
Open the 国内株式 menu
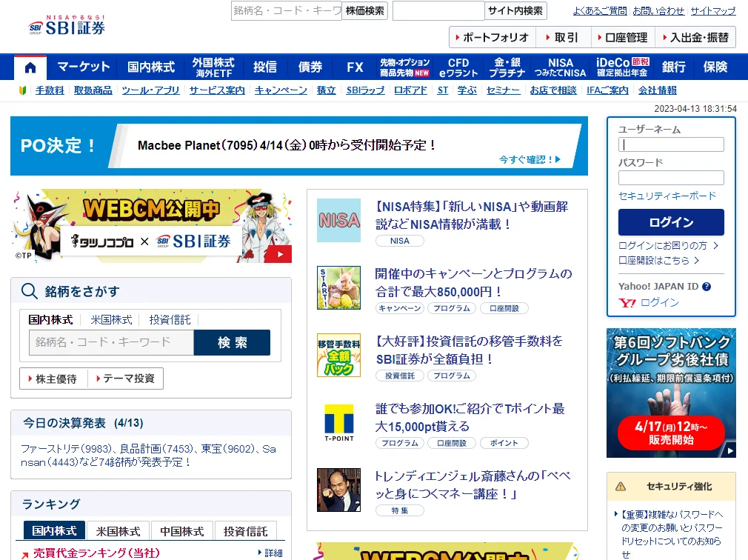151,67
